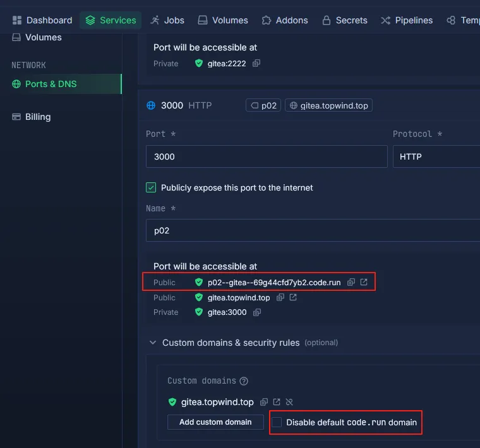Screen dimensions: 480x448
Task: Open the Dashboard tab
Action: (x=42, y=20)
